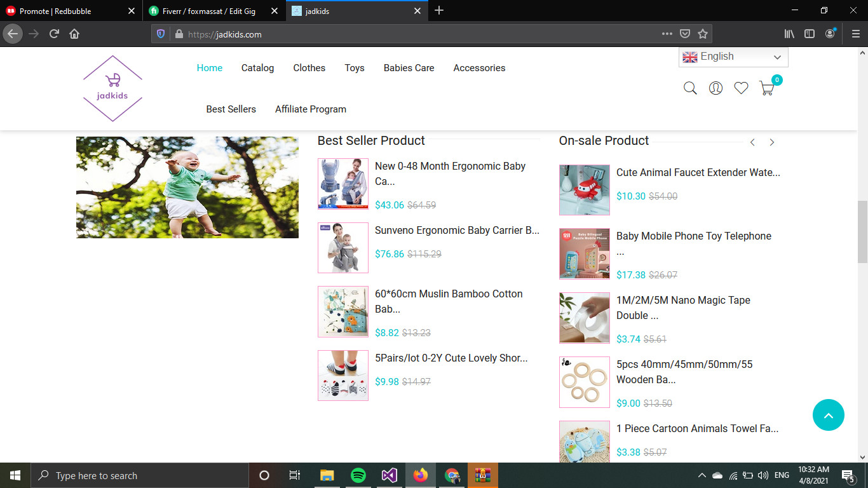
Task: Open the Affiliate Program menu item
Action: [311, 109]
